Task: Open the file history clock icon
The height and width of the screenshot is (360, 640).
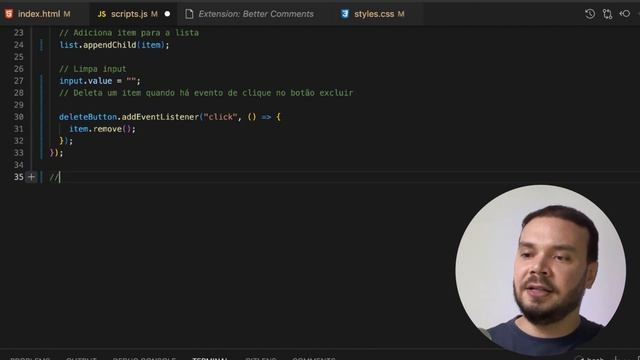Action: (x=589, y=14)
